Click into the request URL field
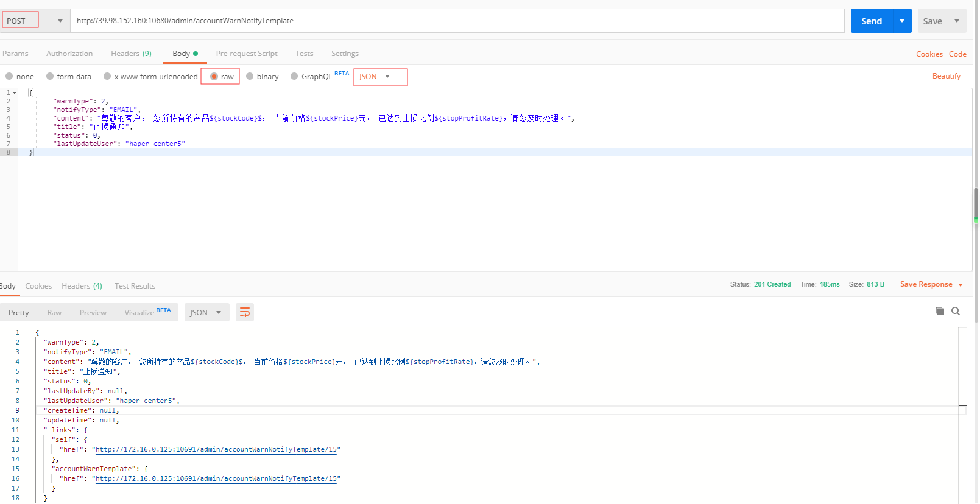Screen dimensions: 980x504 (x=457, y=21)
